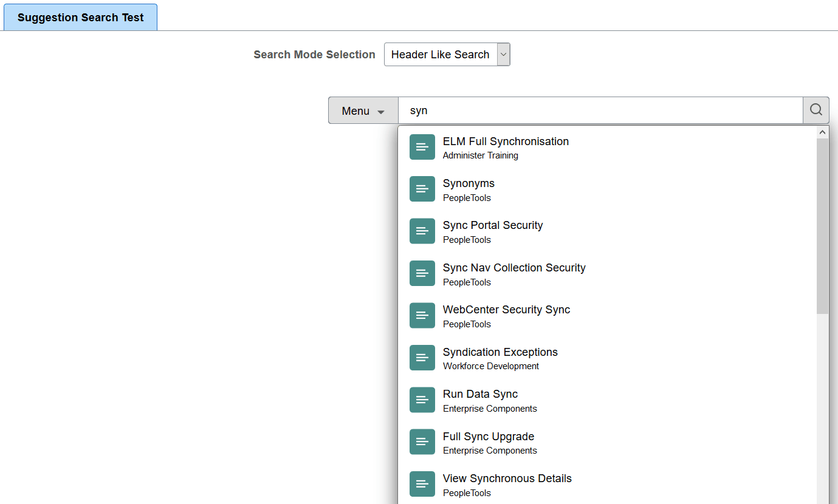Click the scrollbar up arrow
This screenshot has width=838, height=504.
823,131
